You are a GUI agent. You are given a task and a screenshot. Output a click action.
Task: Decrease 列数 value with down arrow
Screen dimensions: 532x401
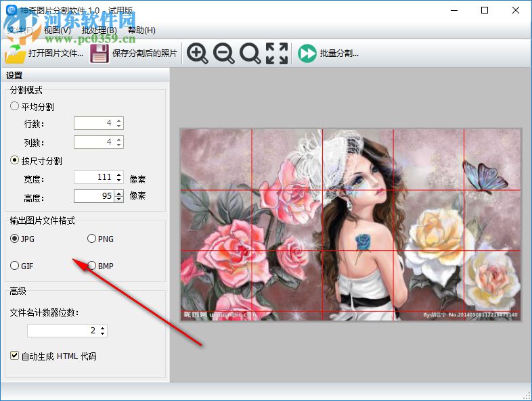pos(118,145)
